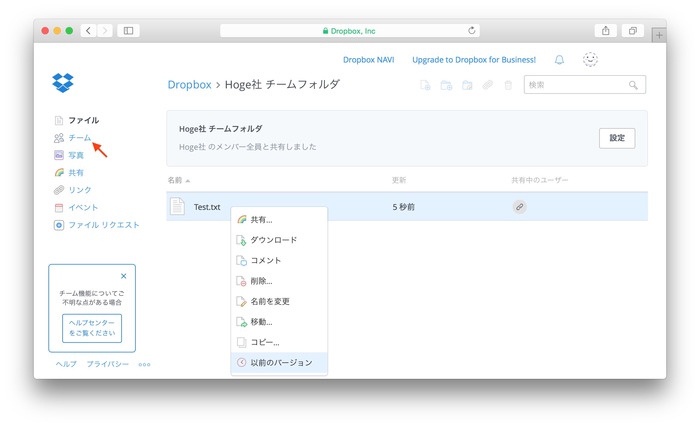This screenshot has height=427, width=700.
Task: Go back with Safari's back arrow
Action: [88, 30]
